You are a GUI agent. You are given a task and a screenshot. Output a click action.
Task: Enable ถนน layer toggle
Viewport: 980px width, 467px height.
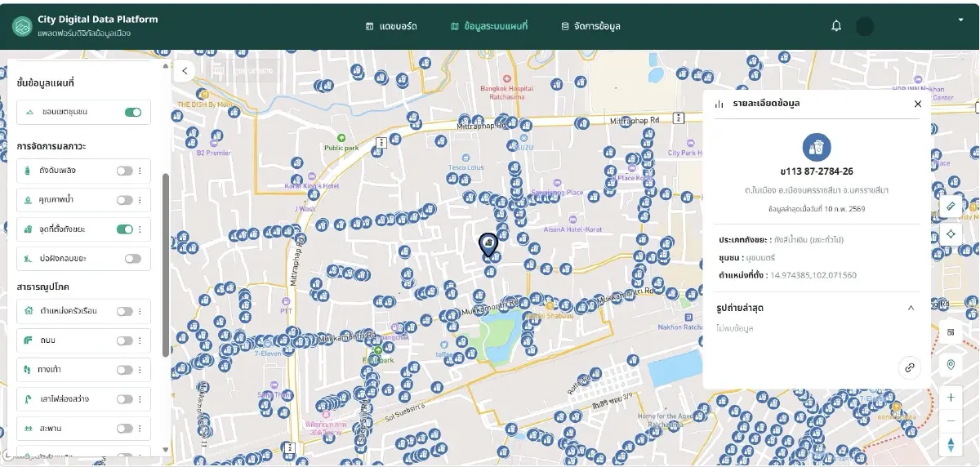[124, 340]
